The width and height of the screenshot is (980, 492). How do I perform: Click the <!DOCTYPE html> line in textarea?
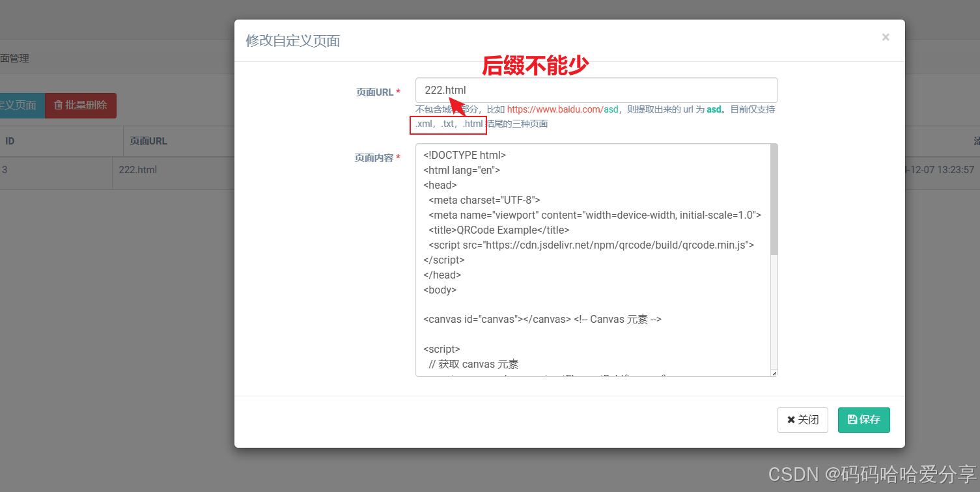coord(464,155)
